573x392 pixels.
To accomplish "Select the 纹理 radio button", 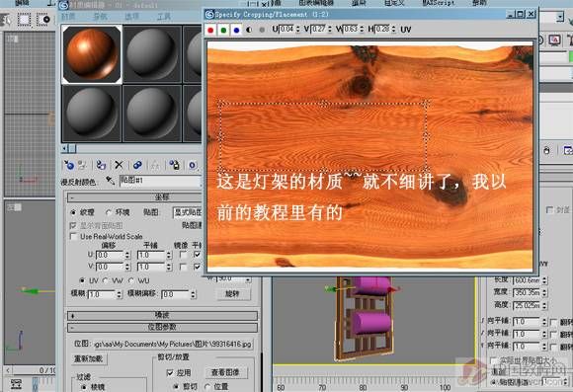I will tap(73, 212).
